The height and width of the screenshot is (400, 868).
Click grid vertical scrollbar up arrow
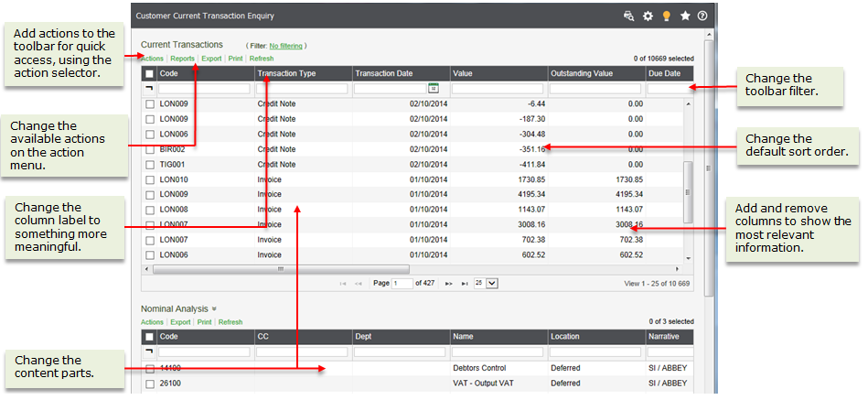click(688, 103)
